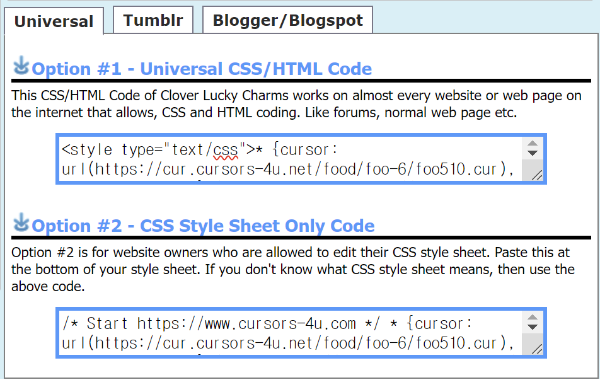Click scroll up arrow in Option #1 code box
600x379 pixels.
tap(532, 144)
